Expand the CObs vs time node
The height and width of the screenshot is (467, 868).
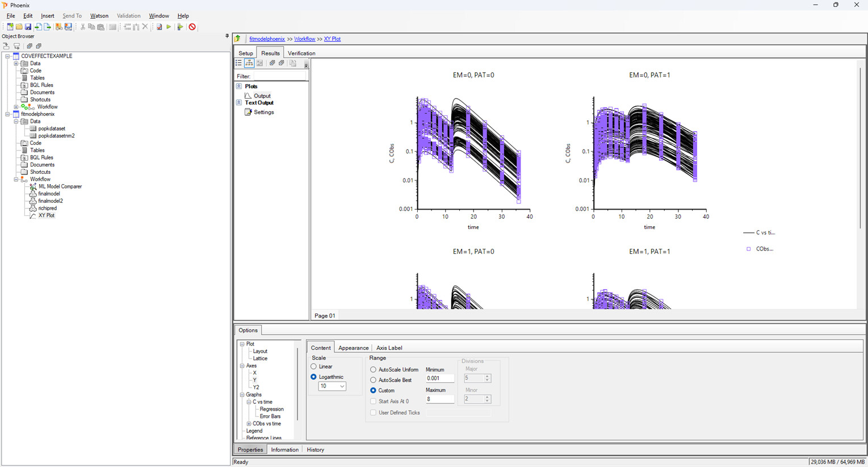click(249, 424)
